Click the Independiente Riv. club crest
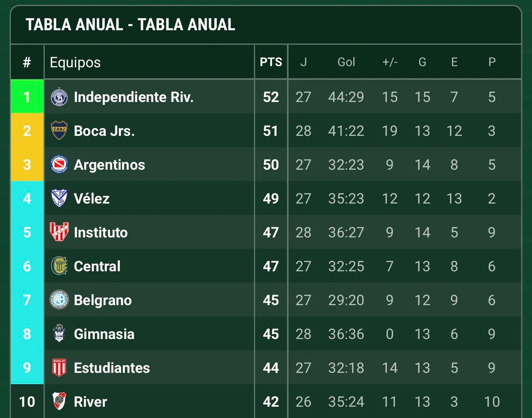Image resolution: width=532 pixels, height=418 pixels. [x=59, y=97]
